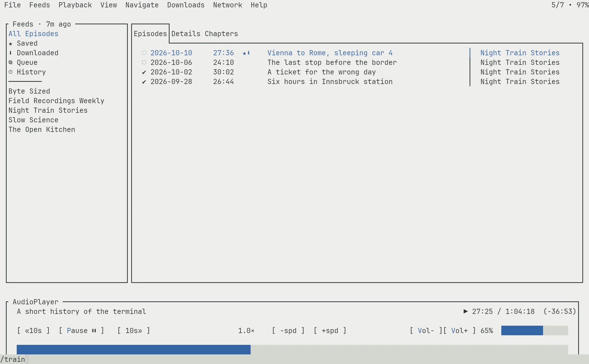This screenshot has height=364, width=589.
Task: Click the 1.0× playback speed value
Action: tap(246, 331)
